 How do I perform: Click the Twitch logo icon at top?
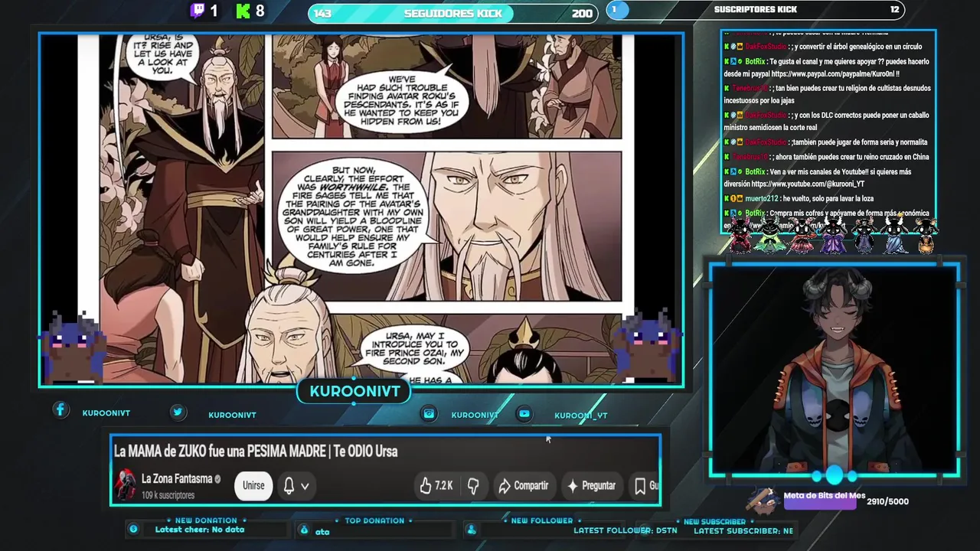click(198, 11)
